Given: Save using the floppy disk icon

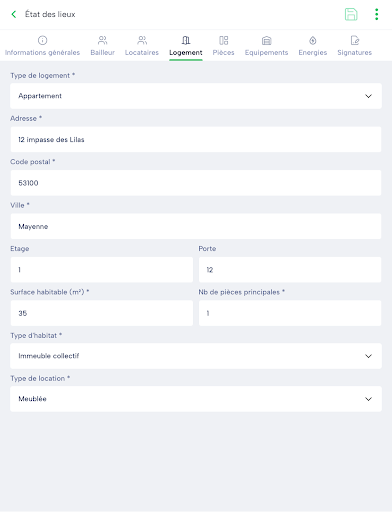Looking at the screenshot, I should tap(351, 14).
